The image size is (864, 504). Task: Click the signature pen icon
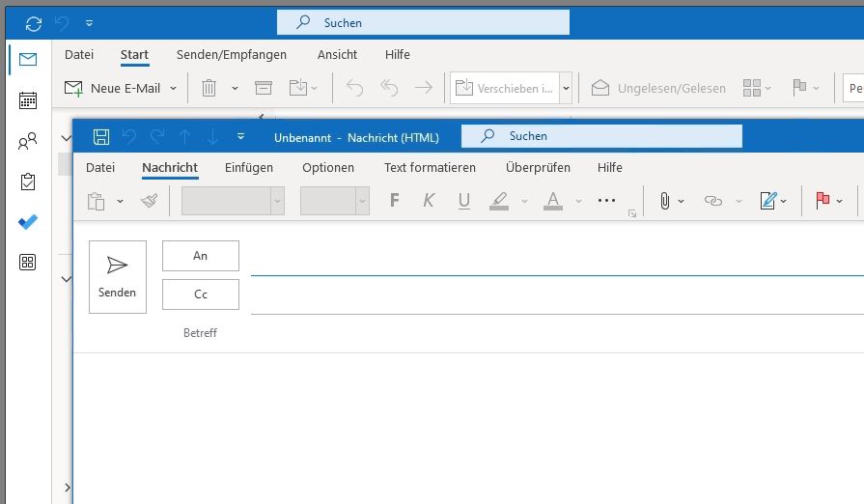click(768, 201)
